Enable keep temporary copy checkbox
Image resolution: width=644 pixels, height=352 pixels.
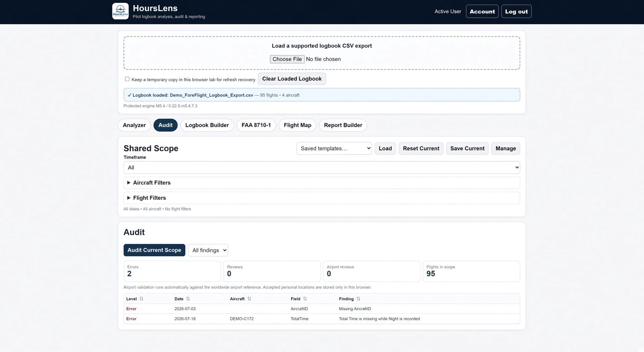coord(127,79)
